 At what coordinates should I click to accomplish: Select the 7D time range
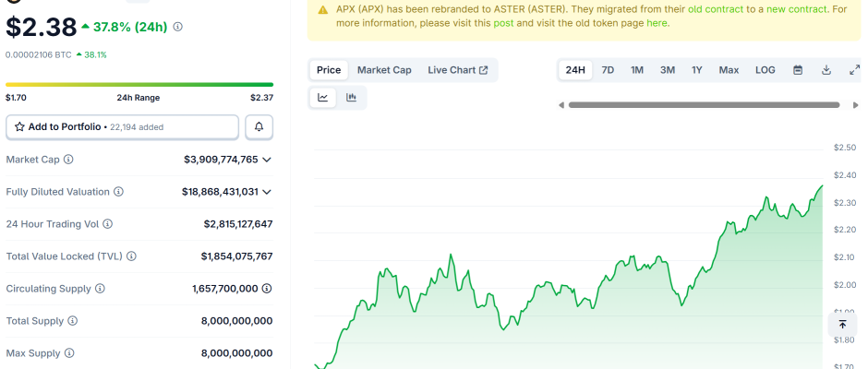pyautogui.click(x=608, y=70)
